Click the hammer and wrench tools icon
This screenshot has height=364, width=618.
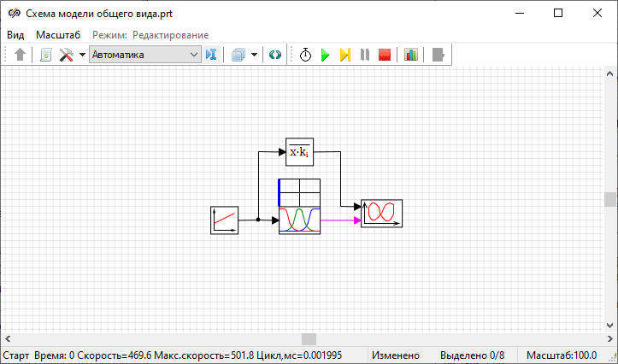pyautogui.click(x=66, y=55)
